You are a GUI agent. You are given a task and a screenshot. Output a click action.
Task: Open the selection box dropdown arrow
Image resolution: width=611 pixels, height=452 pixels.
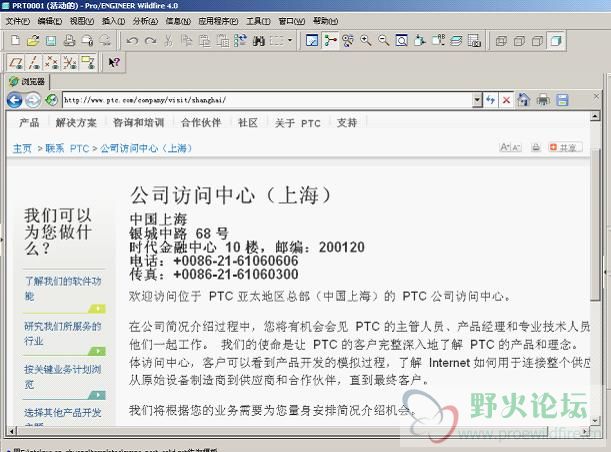pos(290,41)
